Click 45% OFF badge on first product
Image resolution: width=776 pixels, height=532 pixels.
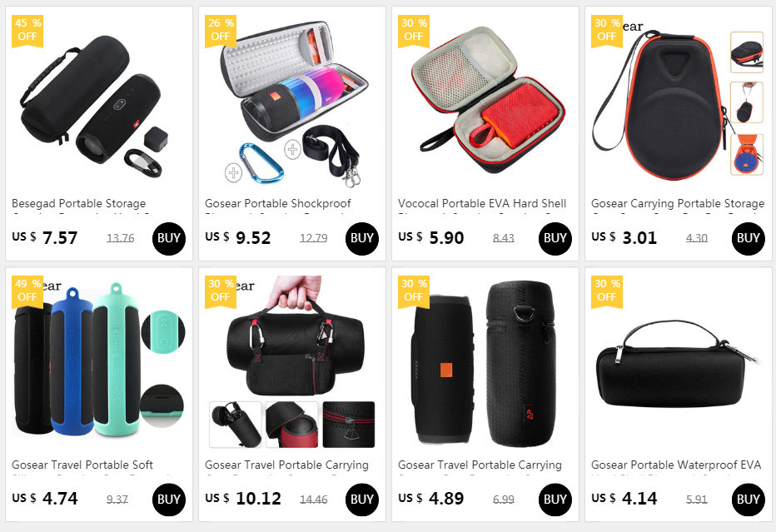pyautogui.click(x=27, y=31)
